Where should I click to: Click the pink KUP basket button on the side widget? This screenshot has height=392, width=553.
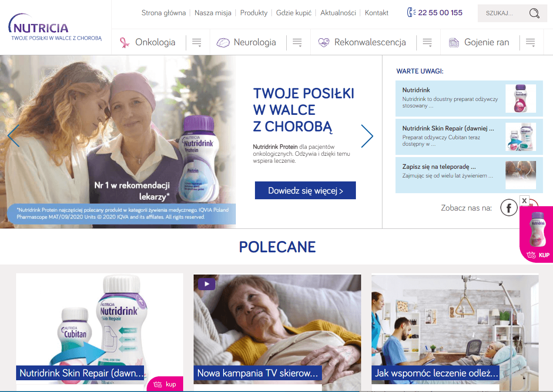tap(538, 255)
